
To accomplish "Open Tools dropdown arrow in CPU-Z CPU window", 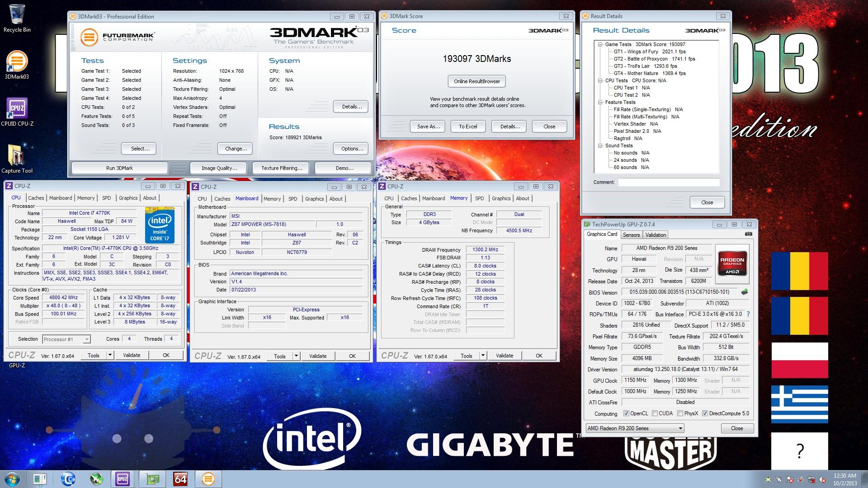I will click(x=109, y=355).
